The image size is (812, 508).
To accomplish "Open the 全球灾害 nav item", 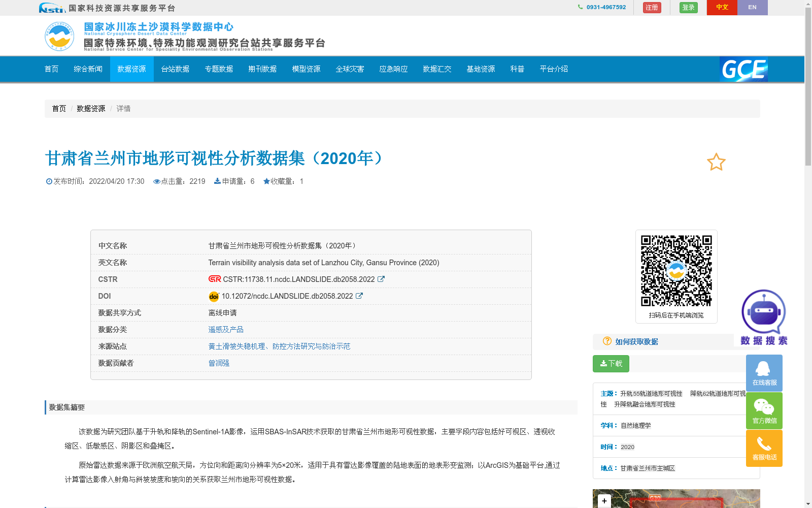I will coord(350,69).
